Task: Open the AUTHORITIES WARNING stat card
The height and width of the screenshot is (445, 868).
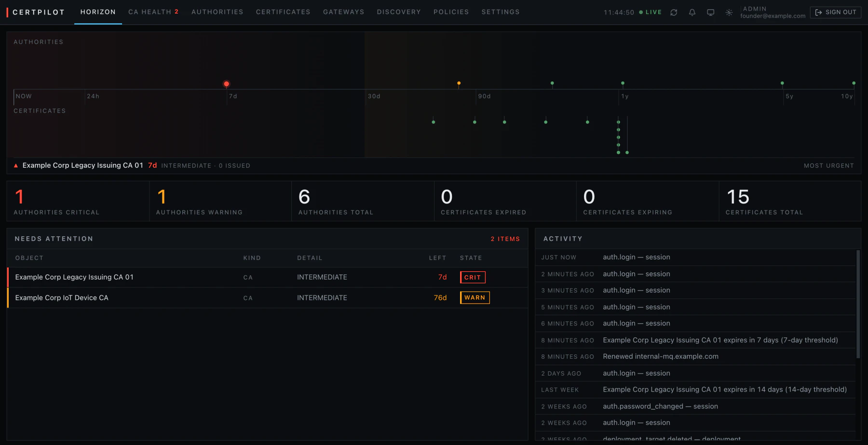Action: pos(220,201)
